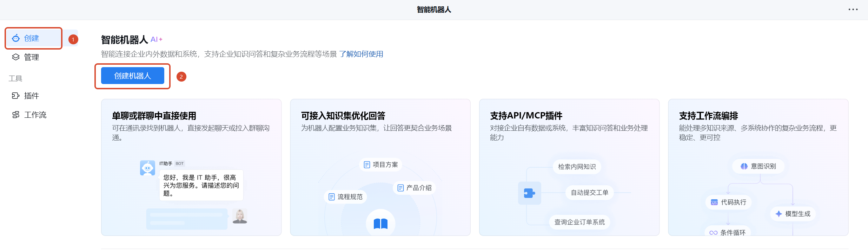Click the 支持工作流编排 card title

click(709, 116)
